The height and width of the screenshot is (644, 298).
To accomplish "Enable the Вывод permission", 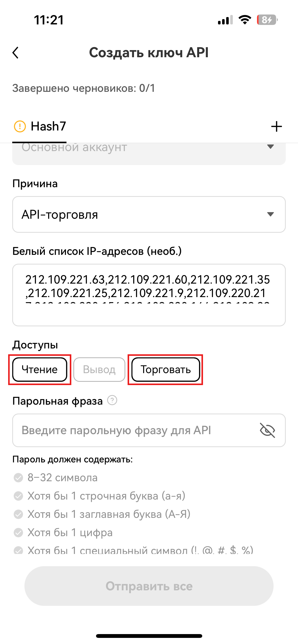I will coord(99,370).
